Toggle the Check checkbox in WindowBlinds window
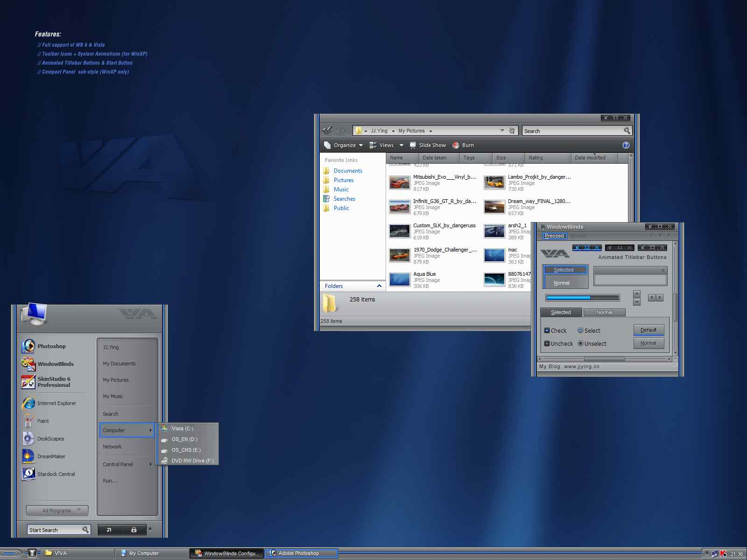 (547, 330)
